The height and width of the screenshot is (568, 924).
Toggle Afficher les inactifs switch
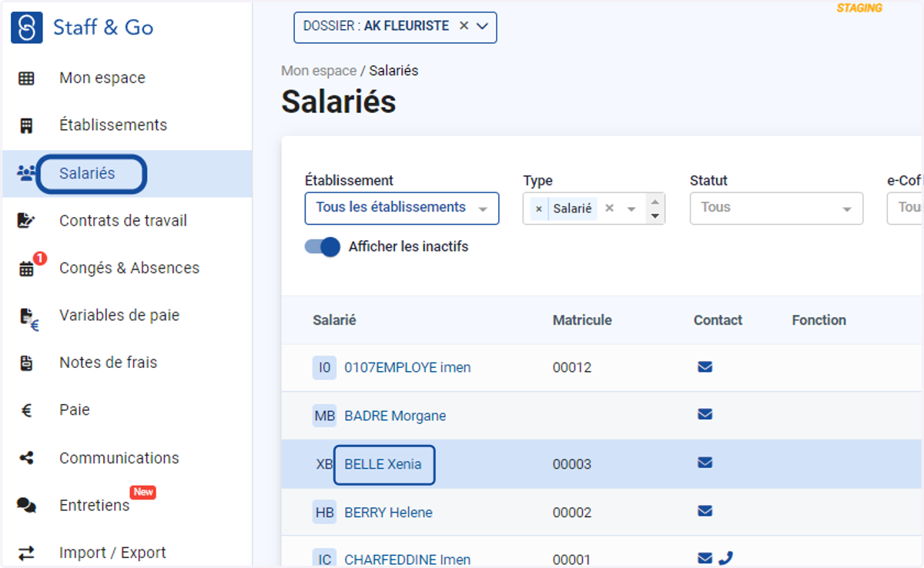point(323,246)
